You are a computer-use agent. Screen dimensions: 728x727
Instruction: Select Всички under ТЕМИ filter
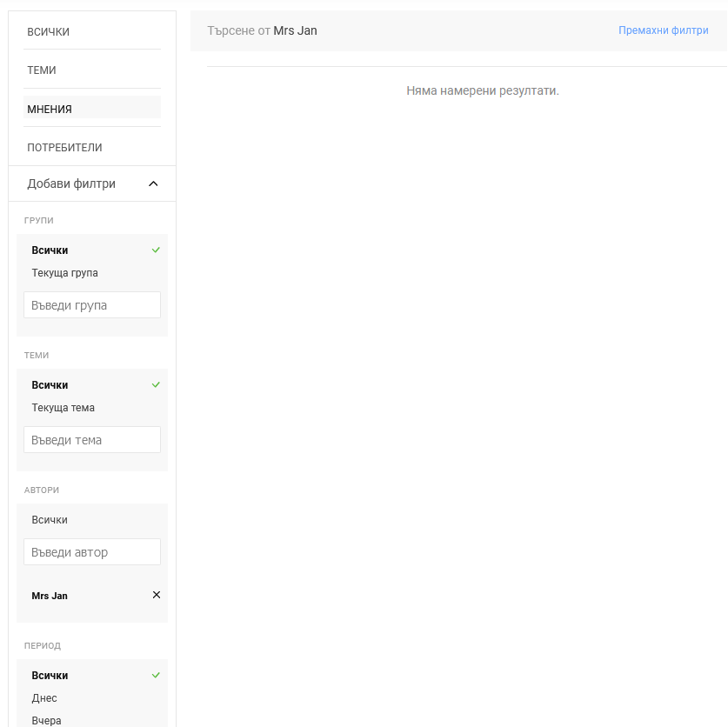tap(92, 385)
